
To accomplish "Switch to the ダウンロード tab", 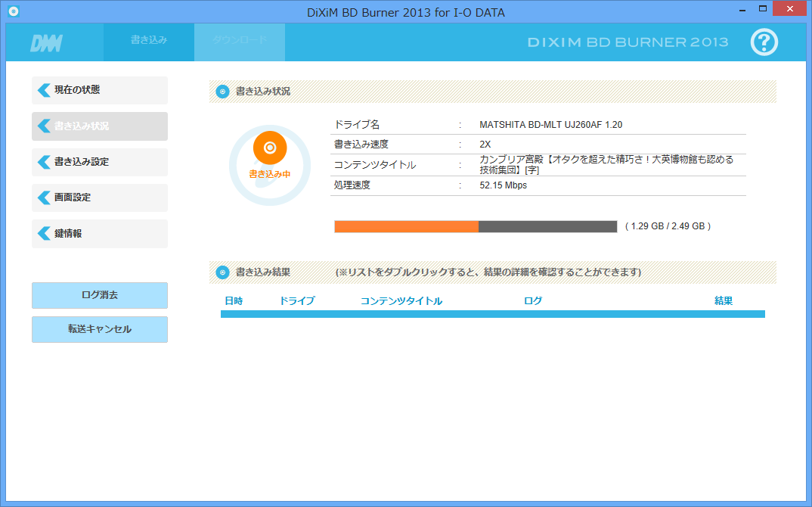I will coord(239,41).
